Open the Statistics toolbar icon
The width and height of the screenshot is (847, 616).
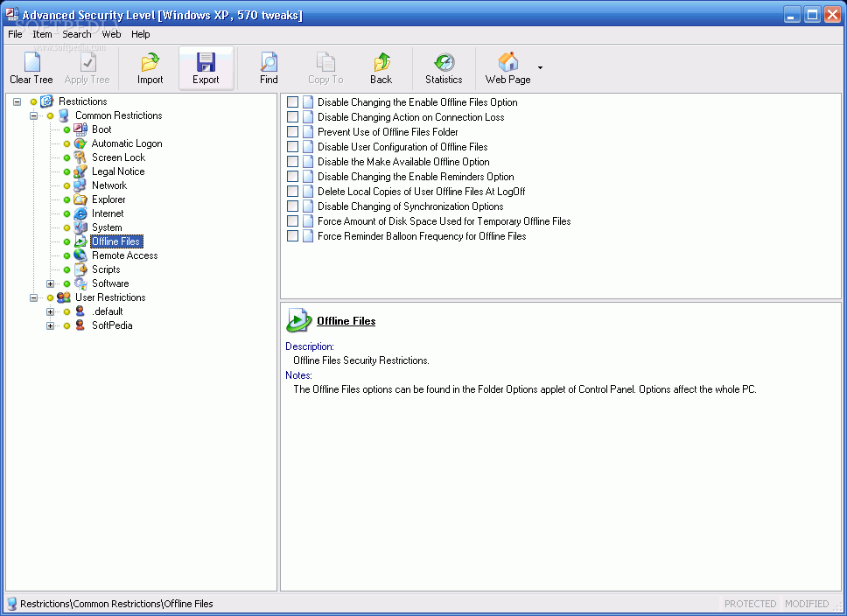pyautogui.click(x=444, y=62)
